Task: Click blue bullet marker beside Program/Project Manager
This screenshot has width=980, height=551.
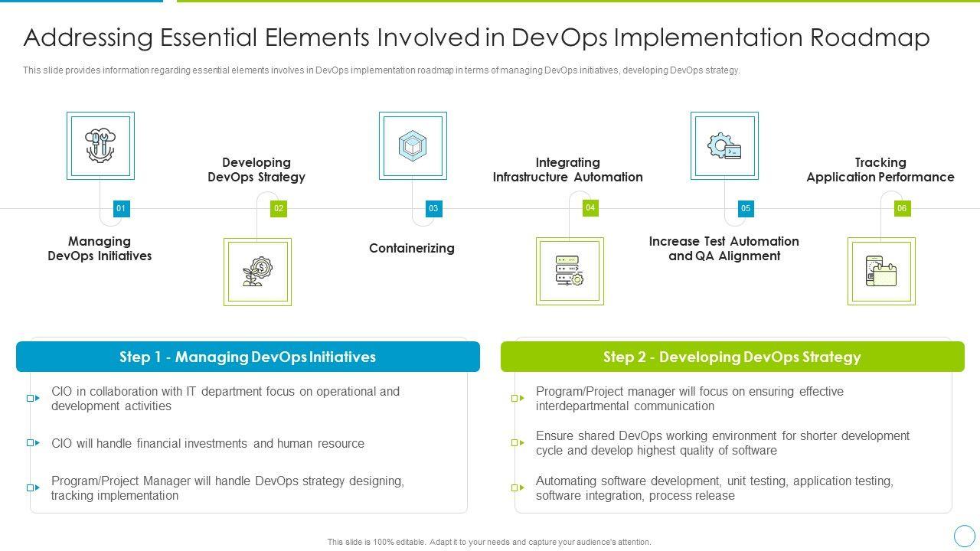Action: point(33,487)
